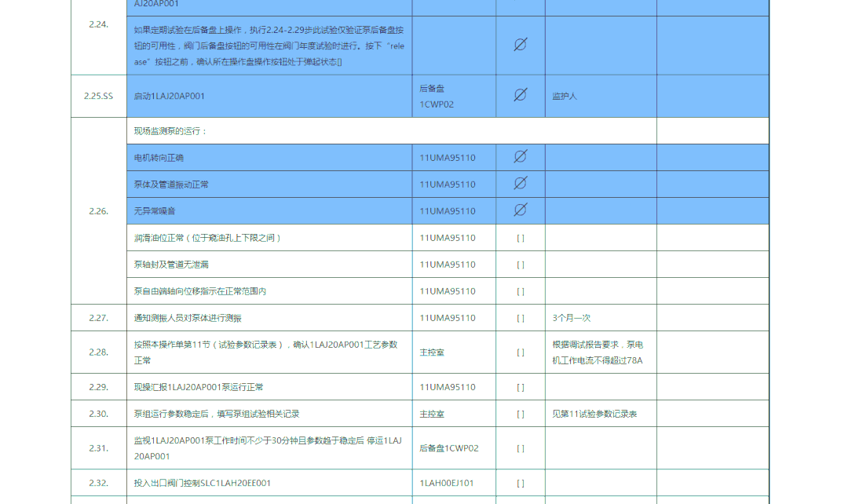This screenshot has width=848, height=504.
Task: Mark the 泵自由端轴向位移 checkbox
Action: [520, 291]
